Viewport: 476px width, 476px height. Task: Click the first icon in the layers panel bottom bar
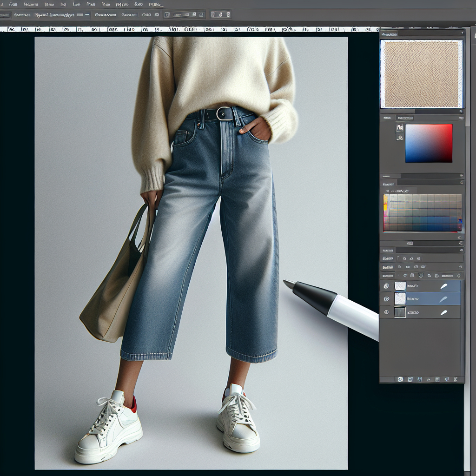(x=400, y=379)
